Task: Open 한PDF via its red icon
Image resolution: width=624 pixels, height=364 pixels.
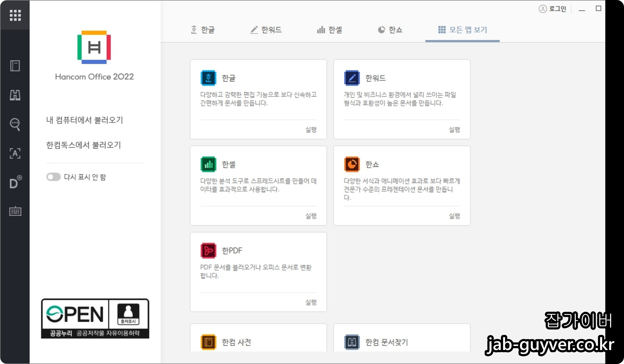Action: click(x=208, y=250)
